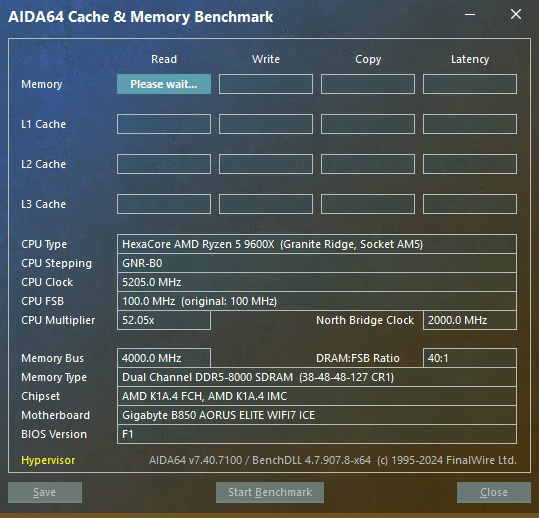Viewport: 539px width, 518px height.
Task: Click the 'North Bridge Clock' label
Action: coord(365,320)
